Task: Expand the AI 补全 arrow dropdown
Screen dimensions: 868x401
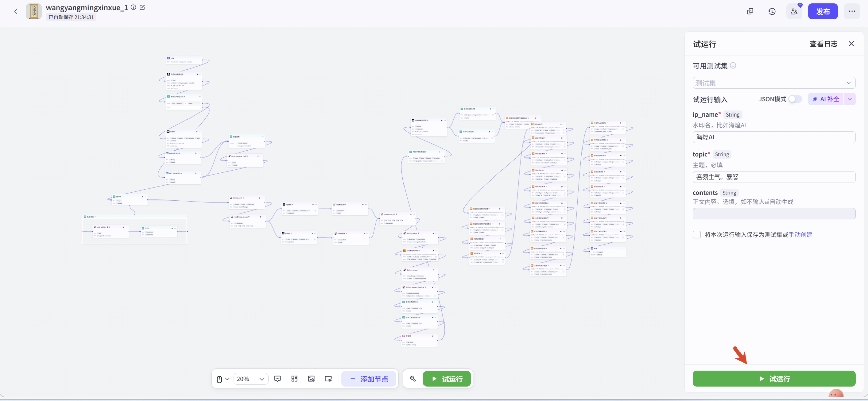Action: coord(850,99)
